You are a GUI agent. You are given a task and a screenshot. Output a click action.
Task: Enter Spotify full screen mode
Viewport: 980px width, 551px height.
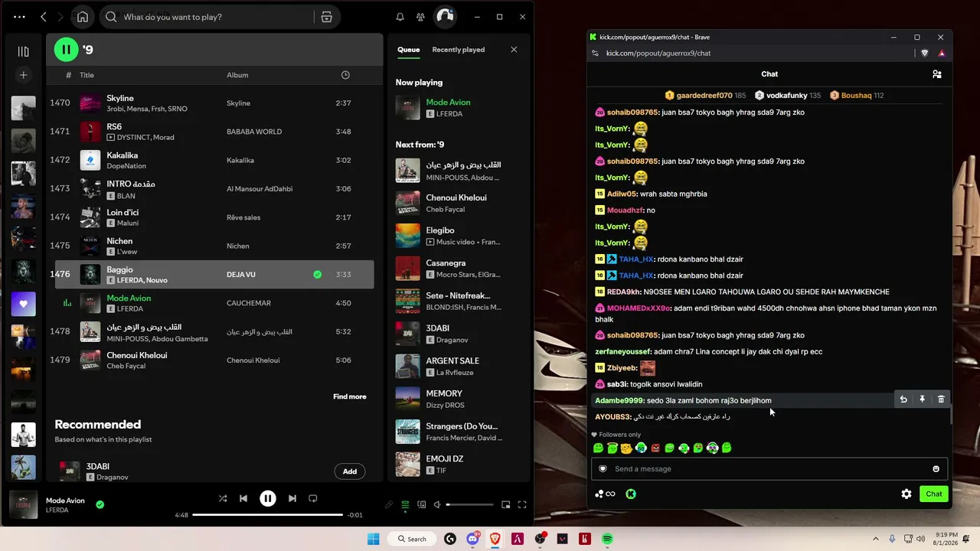(x=522, y=504)
